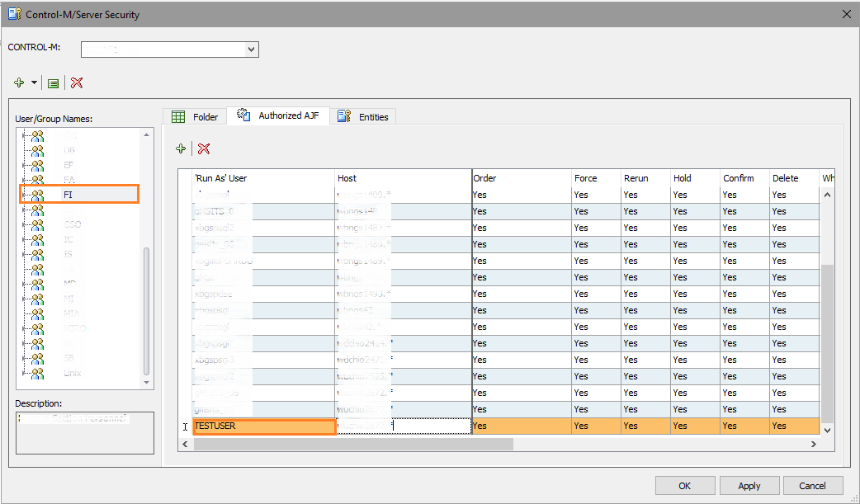Select the FI group in the tree

[x=69, y=195]
